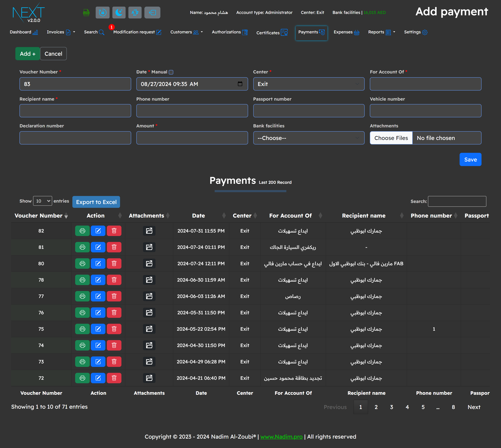Expand the Bank facilities --Choose-- dropdown
The image size is (501, 448).
tap(309, 138)
